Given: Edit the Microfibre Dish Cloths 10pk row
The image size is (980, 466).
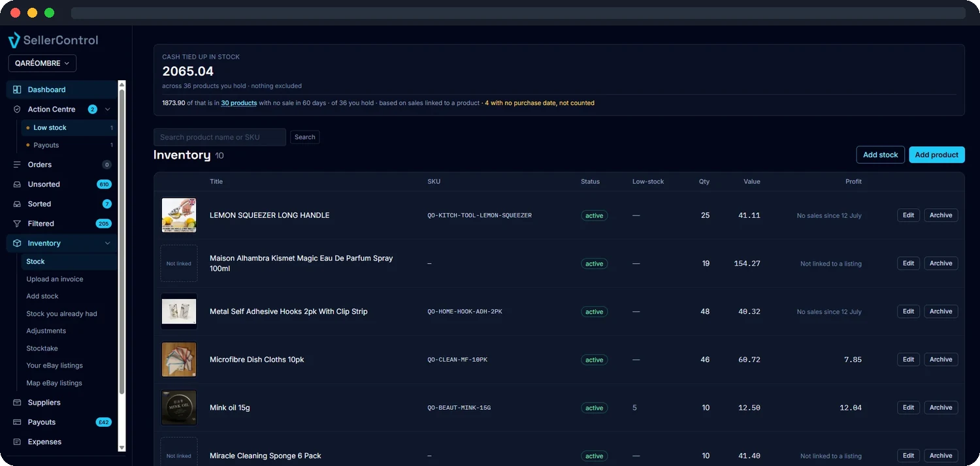Looking at the screenshot, I should point(908,360).
